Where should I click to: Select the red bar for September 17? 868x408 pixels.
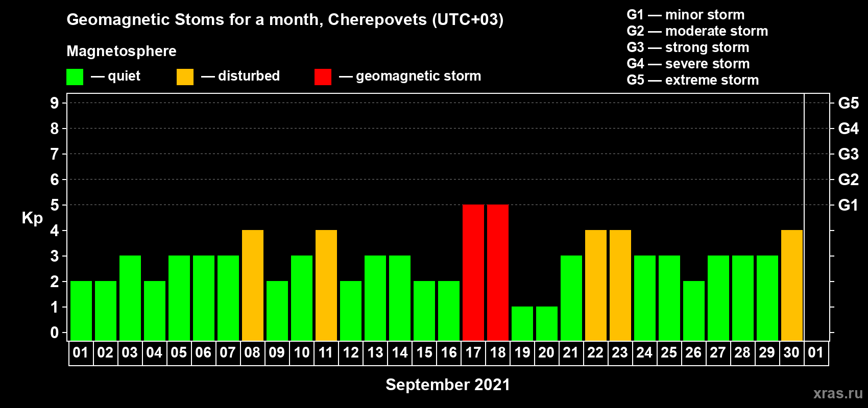pos(473,272)
